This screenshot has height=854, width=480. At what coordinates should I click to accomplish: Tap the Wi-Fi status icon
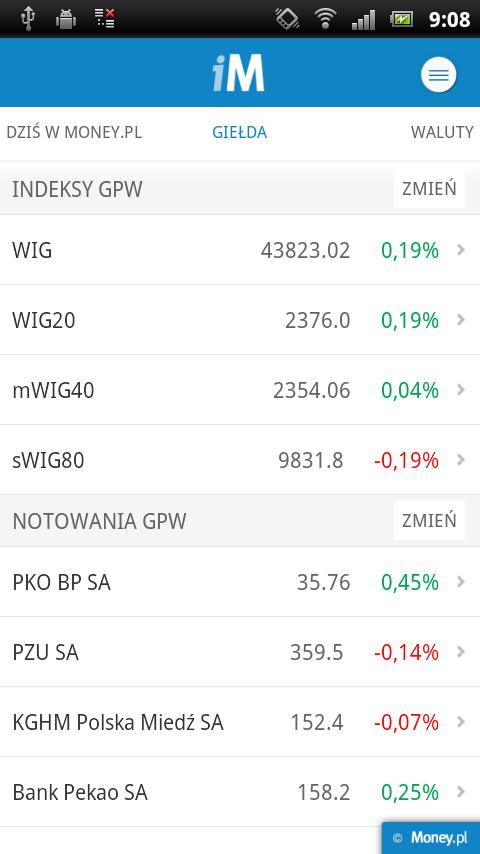(325, 19)
